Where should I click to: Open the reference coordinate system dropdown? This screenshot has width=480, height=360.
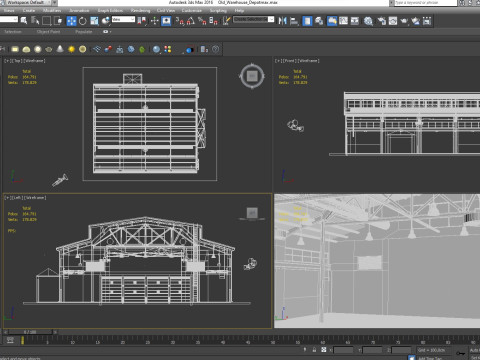click(123, 20)
